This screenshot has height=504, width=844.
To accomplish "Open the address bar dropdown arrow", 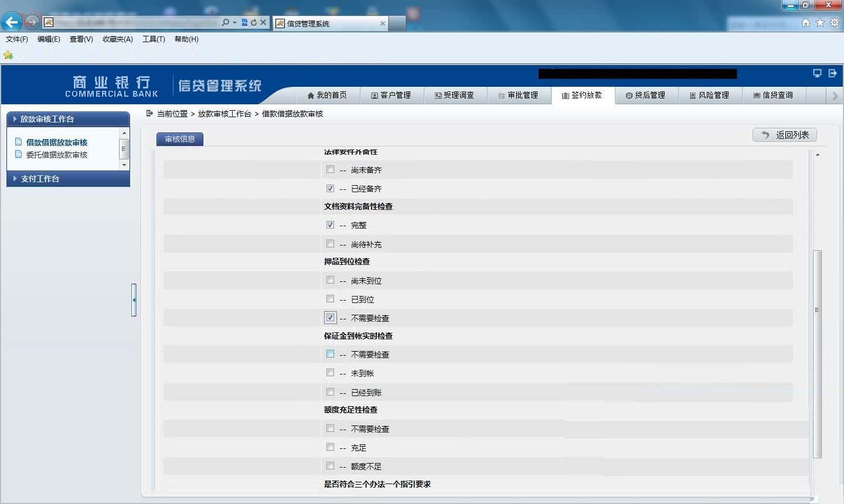I will [x=235, y=22].
